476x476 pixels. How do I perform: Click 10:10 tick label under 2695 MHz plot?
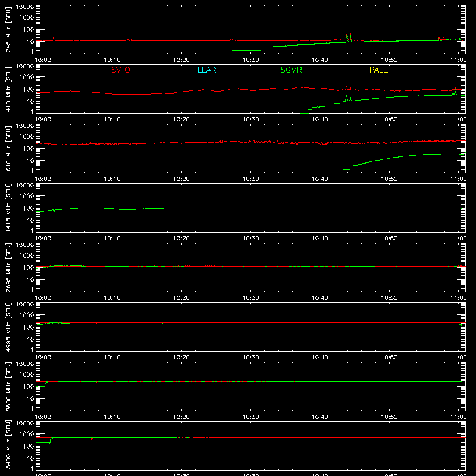112,298
